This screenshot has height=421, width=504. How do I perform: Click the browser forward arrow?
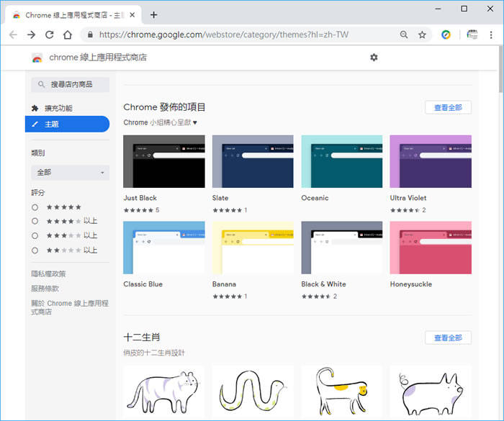[x=31, y=35]
